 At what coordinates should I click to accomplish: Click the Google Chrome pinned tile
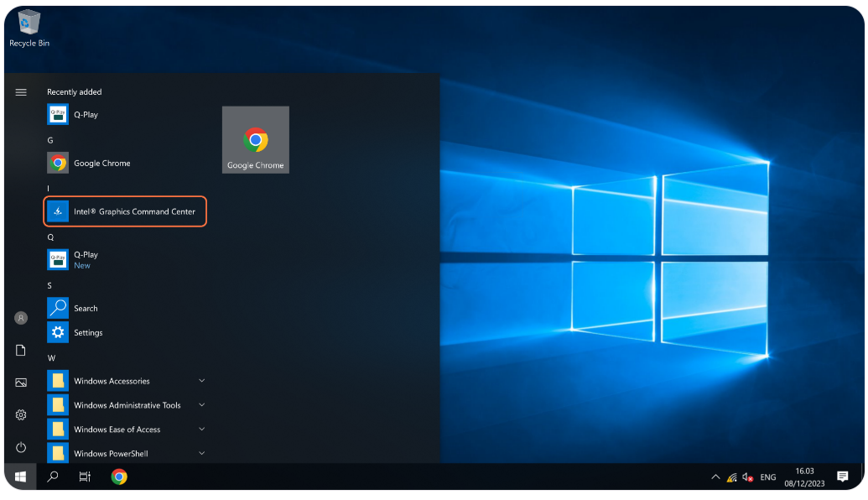pos(256,140)
